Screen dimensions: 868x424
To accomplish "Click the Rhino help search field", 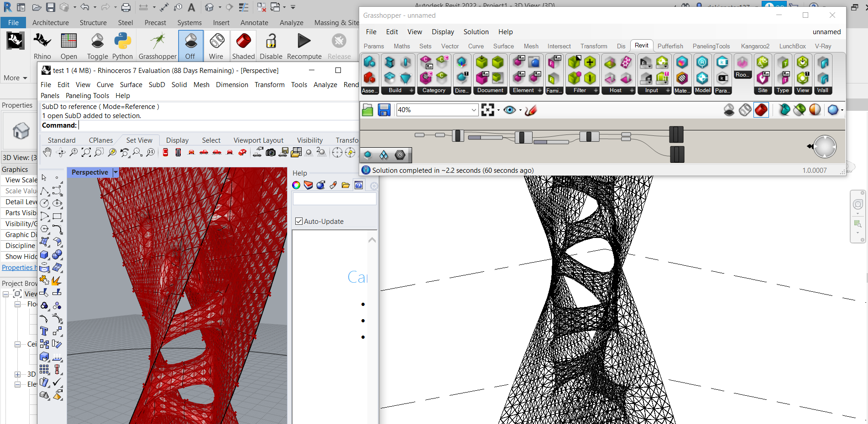I will pyautogui.click(x=335, y=199).
